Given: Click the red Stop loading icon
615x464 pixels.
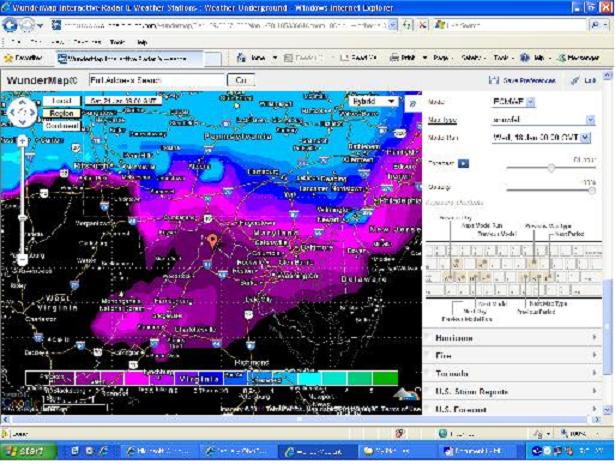Looking at the screenshot, I should [422, 25].
